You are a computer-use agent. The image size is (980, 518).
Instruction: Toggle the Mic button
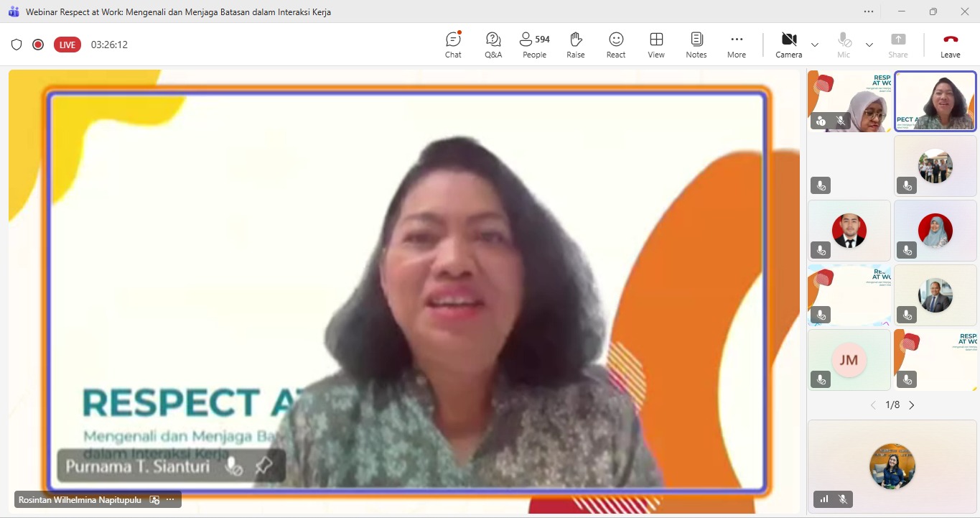tap(844, 45)
